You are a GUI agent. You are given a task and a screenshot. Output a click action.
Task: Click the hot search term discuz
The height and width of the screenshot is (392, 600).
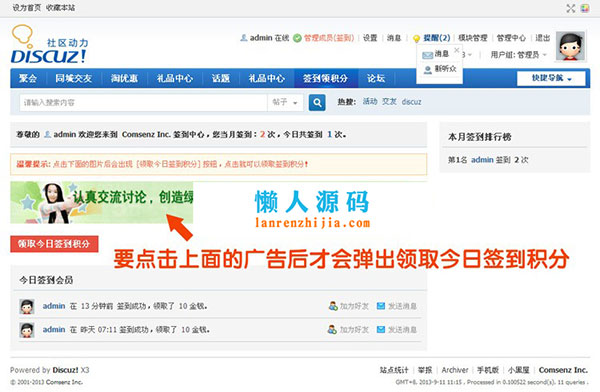[411, 102]
